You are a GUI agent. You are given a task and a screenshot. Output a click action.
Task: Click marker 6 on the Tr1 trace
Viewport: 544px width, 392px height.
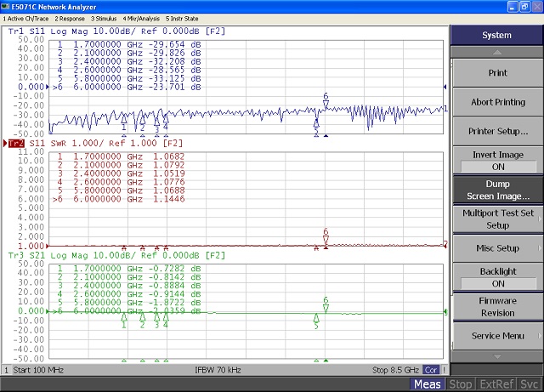click(326, 101)
